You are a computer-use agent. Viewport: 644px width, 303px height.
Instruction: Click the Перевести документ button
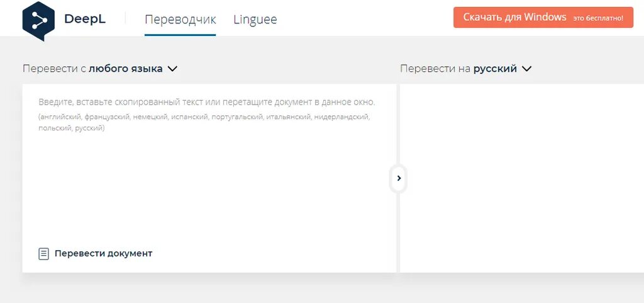pyautogui.click(x=96, y=254)
